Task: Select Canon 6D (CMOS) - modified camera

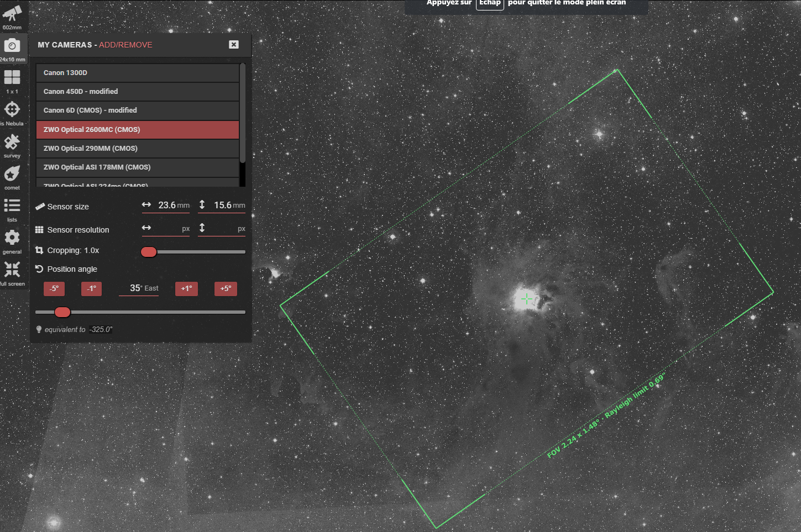Action: (x=137, y=110)
